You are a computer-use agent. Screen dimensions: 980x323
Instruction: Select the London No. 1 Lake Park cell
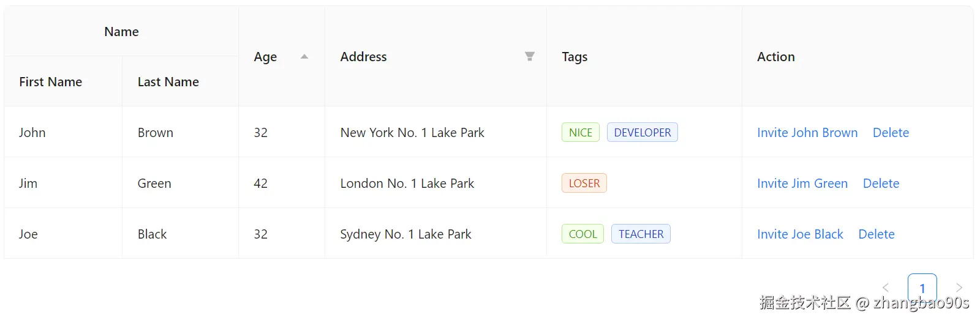click(407, 184)
